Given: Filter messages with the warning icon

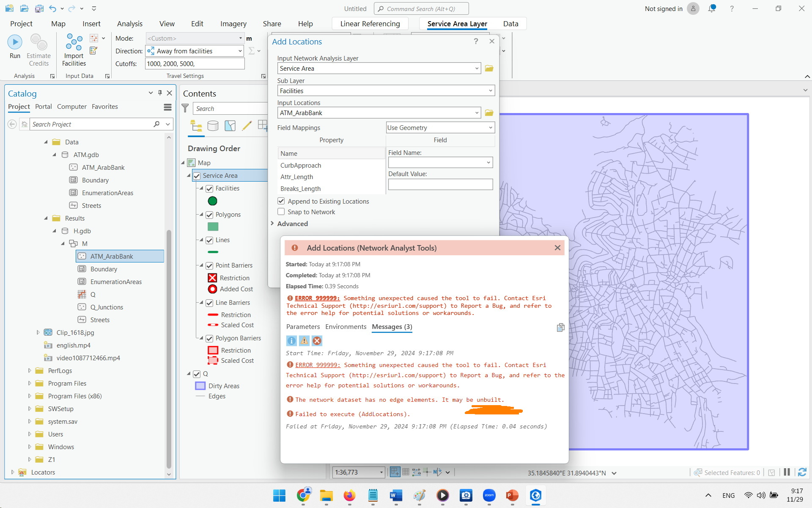Looking at the screenshot, I should pyautogui.click(x=304, y=340).
